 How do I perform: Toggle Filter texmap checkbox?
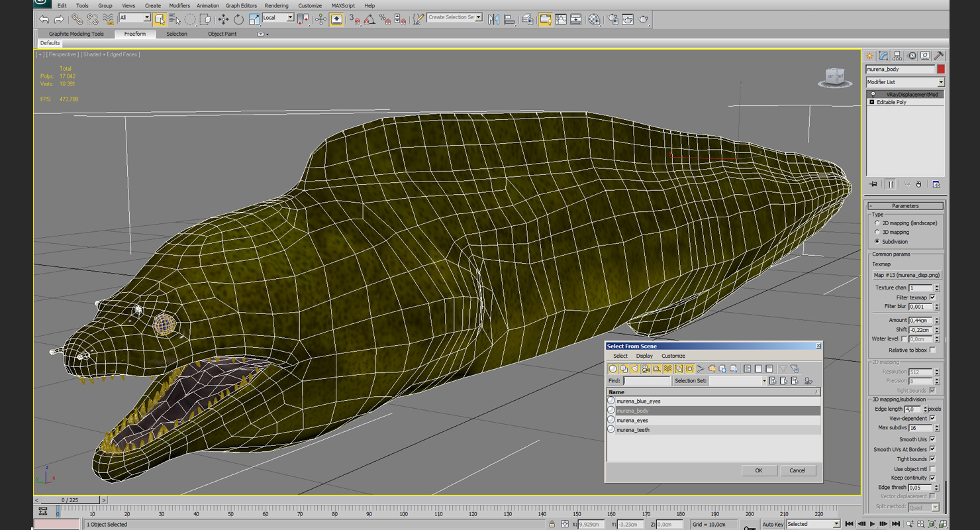[x=932, y=297]
